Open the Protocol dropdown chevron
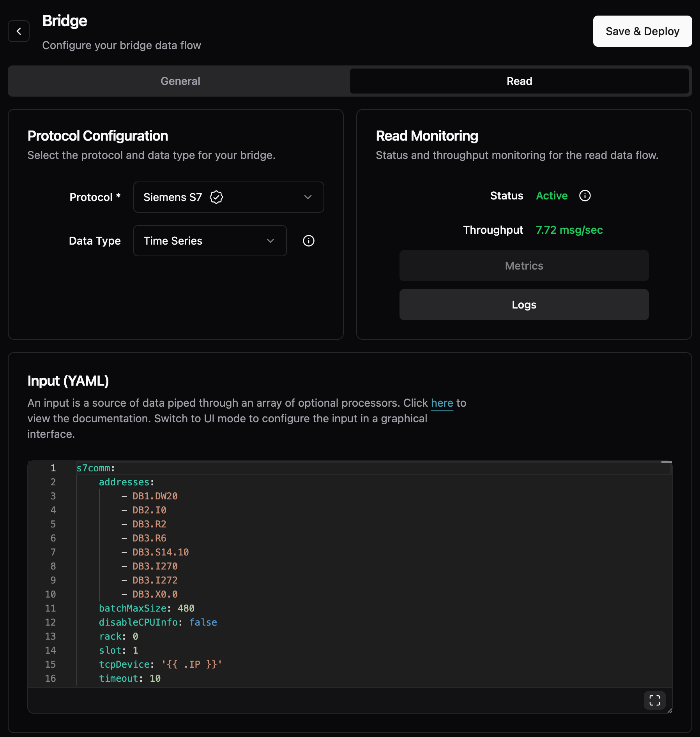Image resolution: width=700 pixels, height=737 pixels. (x=308, y=197)
